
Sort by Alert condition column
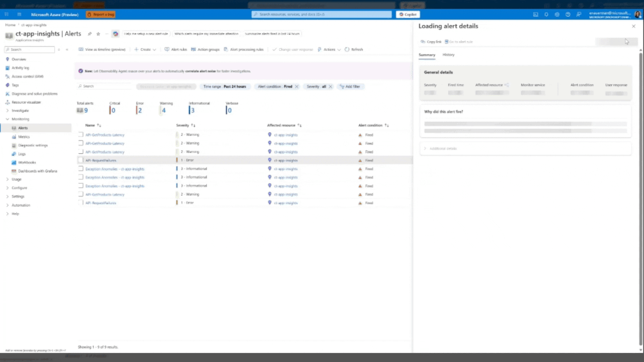(x=373, y=125)
